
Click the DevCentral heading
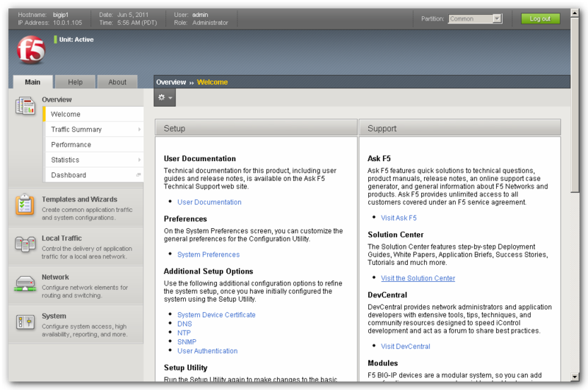point(387,295)
